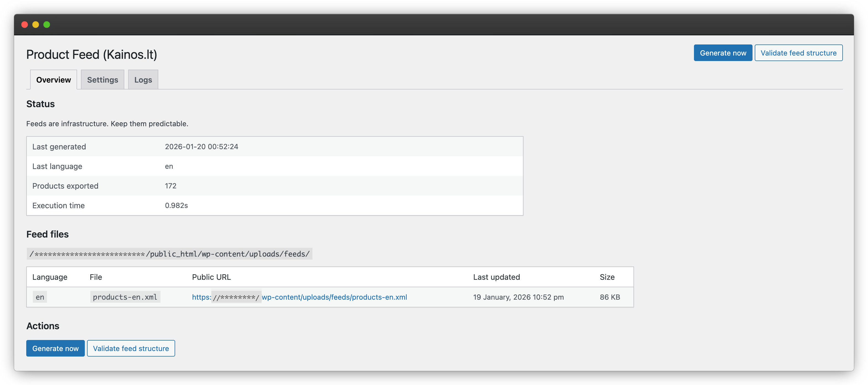This screenshot has height=385, width=868.
Task: Click the Last generated timestamp value
Action: [201, 147]
